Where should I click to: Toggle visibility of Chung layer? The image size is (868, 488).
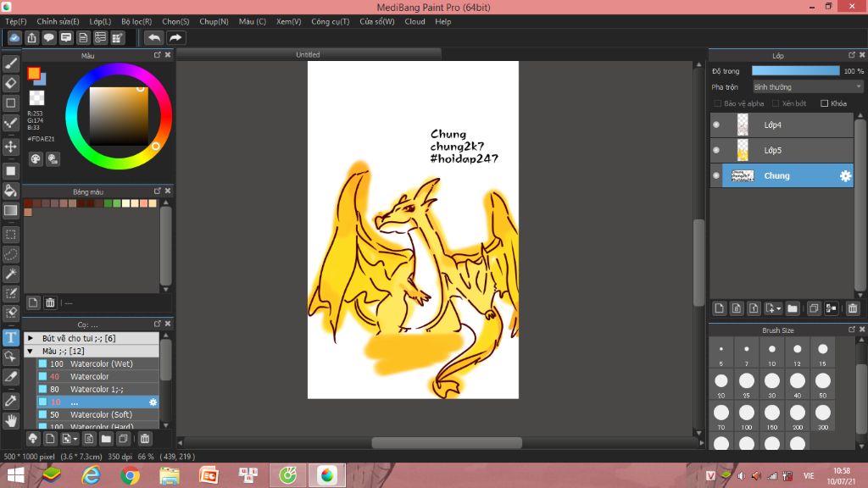tap(716, 175)
